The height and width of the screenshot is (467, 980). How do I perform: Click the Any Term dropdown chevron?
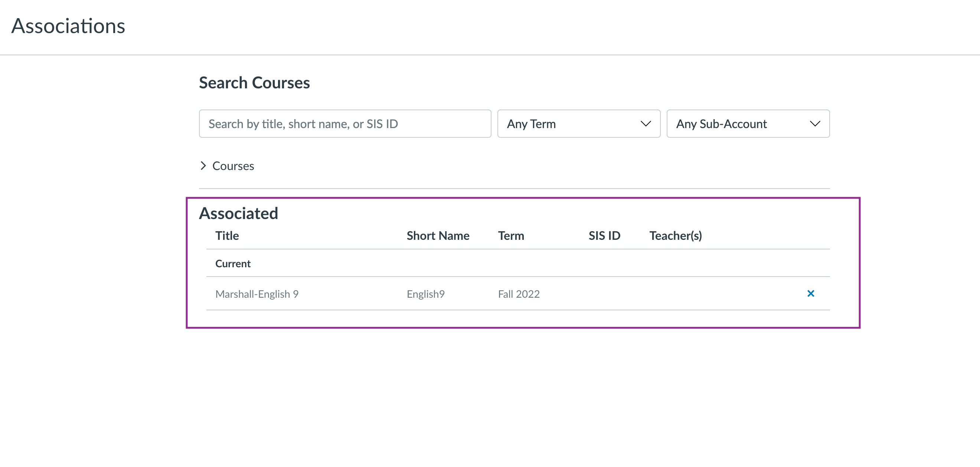coord(646,124)
